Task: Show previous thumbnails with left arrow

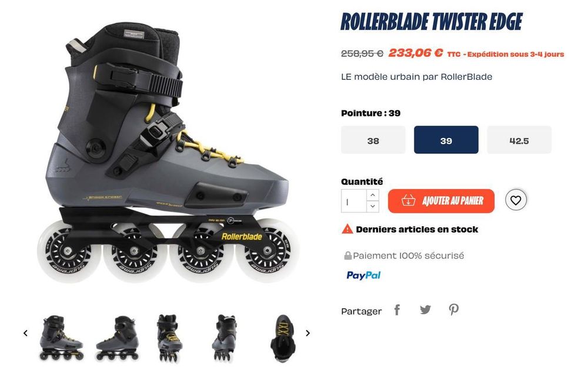Action: (x=25, y=333)
